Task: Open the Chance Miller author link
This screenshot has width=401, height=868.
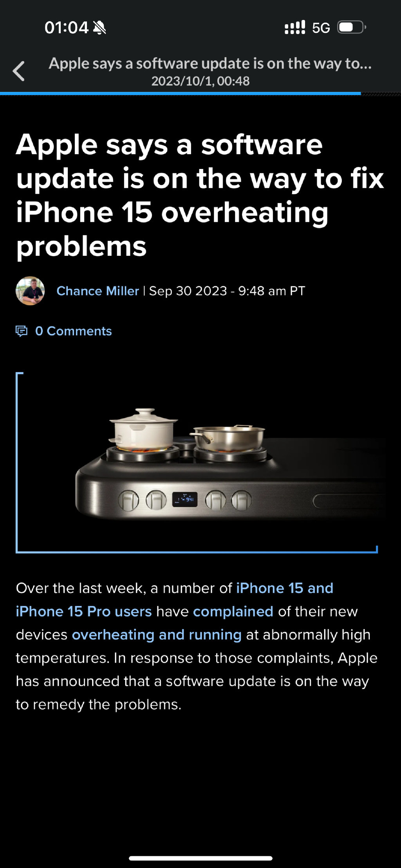Action: click(98, 291)
